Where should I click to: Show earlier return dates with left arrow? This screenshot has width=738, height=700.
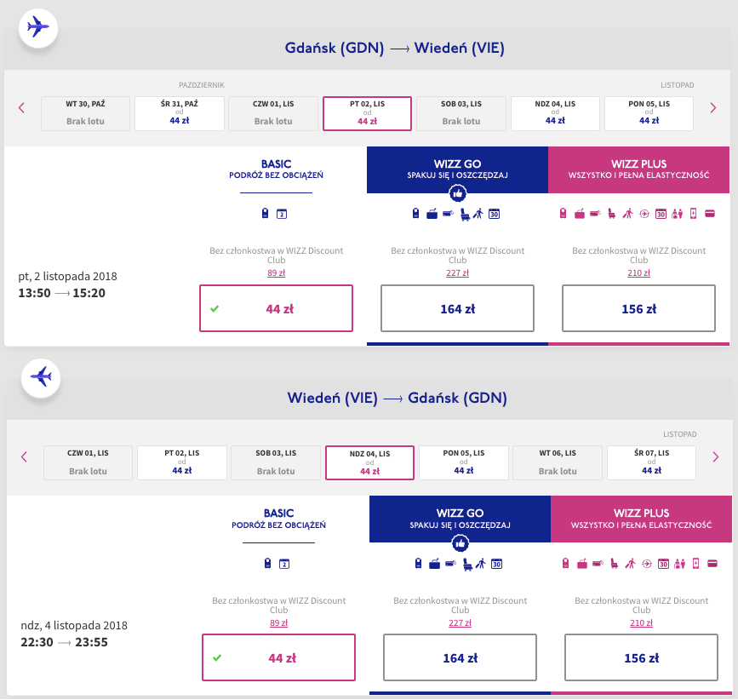tap(24, 457)
